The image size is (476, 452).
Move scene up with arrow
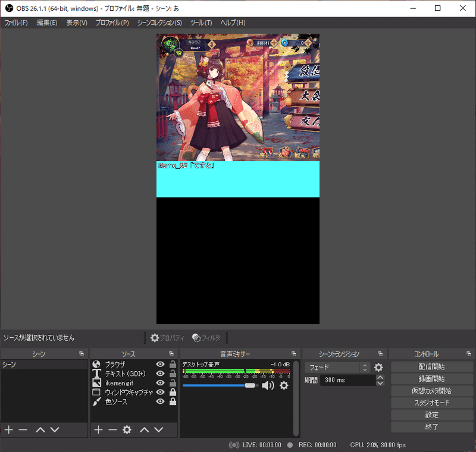point(40,429)
